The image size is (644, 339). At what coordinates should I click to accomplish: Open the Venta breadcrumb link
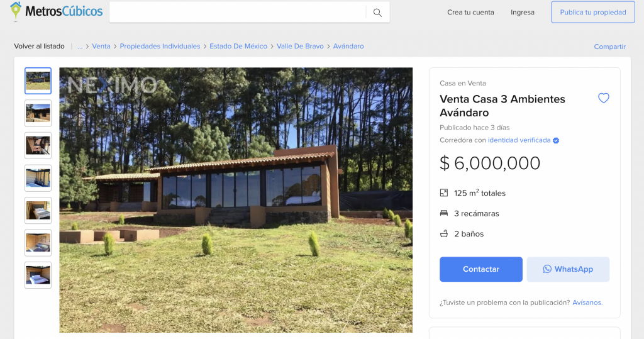coord(101,47)
